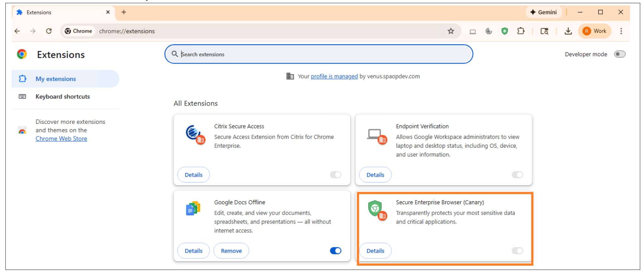Open Chrome three-dot menu
644x274 pixels.
tap(621, 31)
